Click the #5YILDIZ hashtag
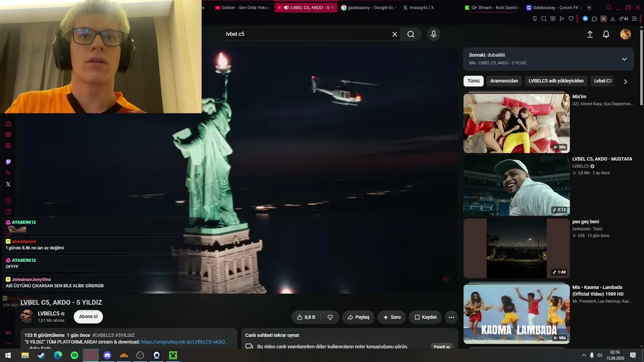The height and width of the screenshot is (362, 644). pyautogui.click(x=125, y=335)
